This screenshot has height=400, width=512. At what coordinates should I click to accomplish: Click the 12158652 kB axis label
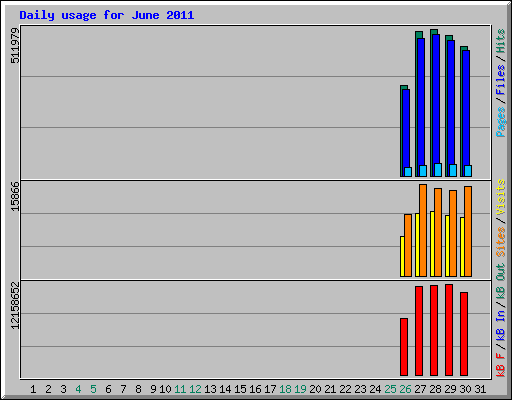point(15,305)
